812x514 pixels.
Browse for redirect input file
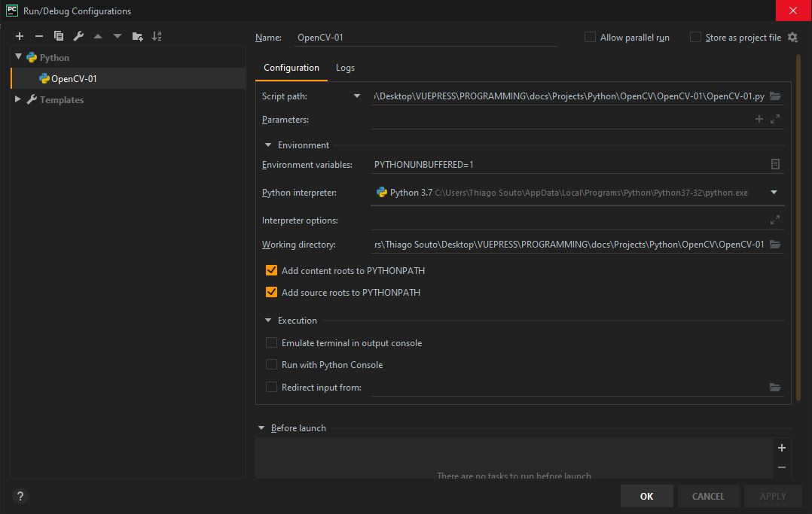pos(774,387)
